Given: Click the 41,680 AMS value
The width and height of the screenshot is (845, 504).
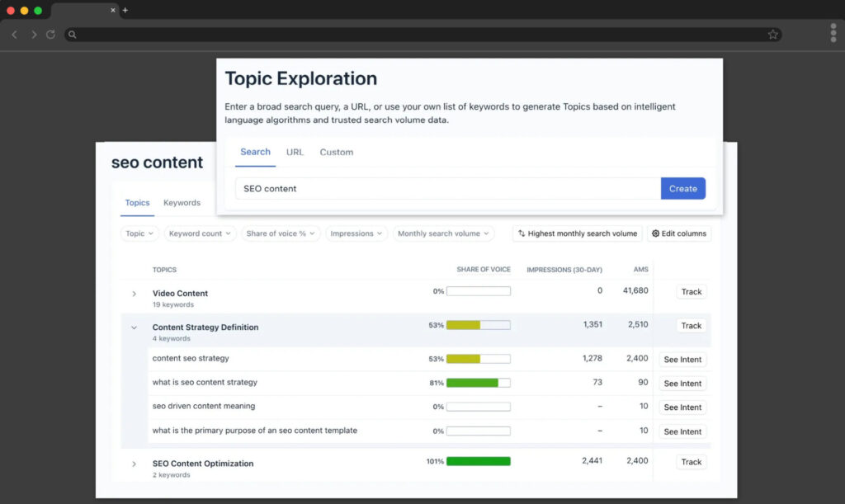Looking at the screenshot, I should pyautogui.click(x=635, y=290).
